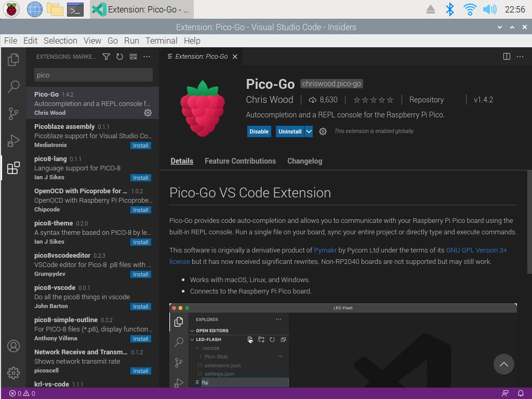Viewport: 532px width, 399px height.
Task: Open the Go menu
Action: pyautogui.click(x=113, y=41)
